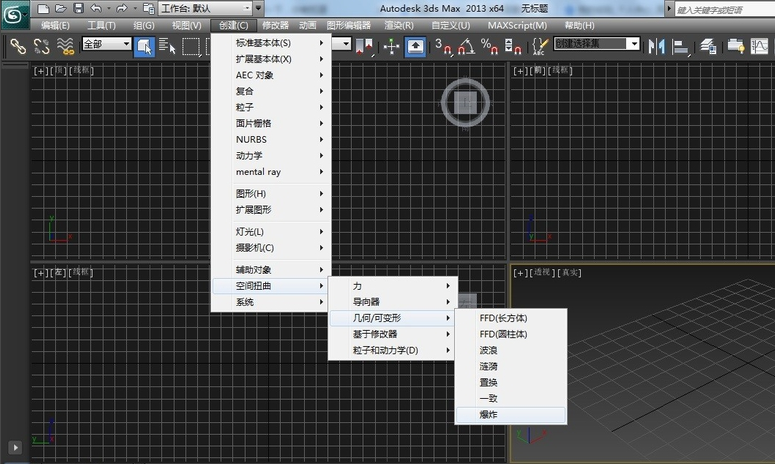Toggle Keyboard Shortcut Override icon

tap(415, 47)
